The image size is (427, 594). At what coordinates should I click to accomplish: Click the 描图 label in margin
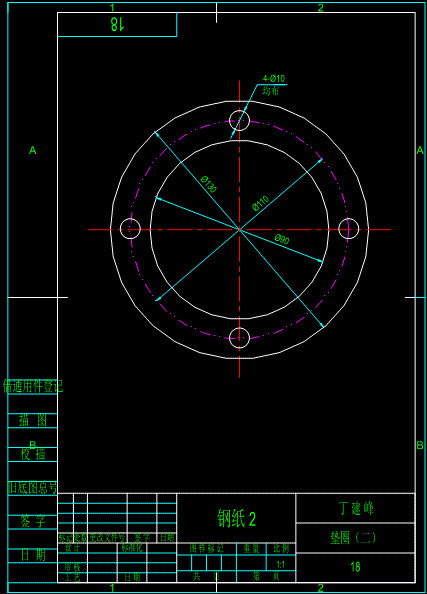(x=33, y=420)
